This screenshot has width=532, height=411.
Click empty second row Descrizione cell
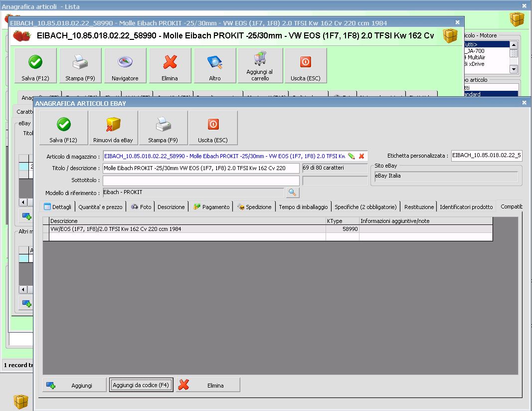pos(187,237)
